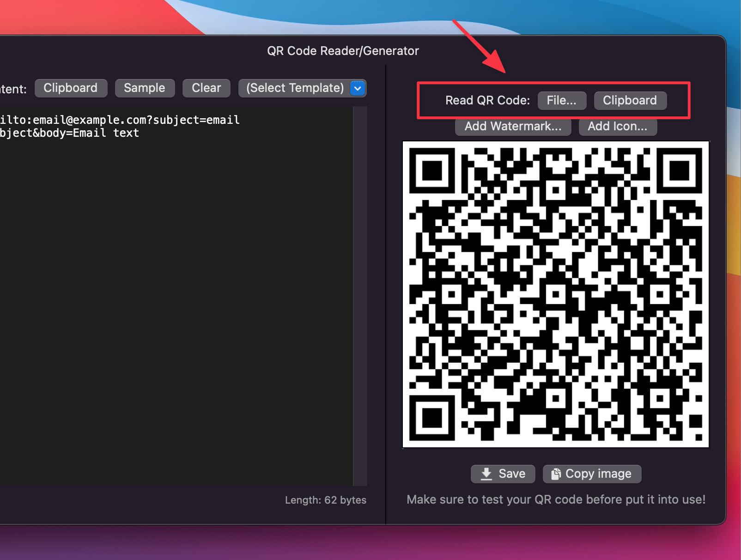The image size is (741, 560).
Task: Paste content using the left Clipboard button
Action: 71,88
